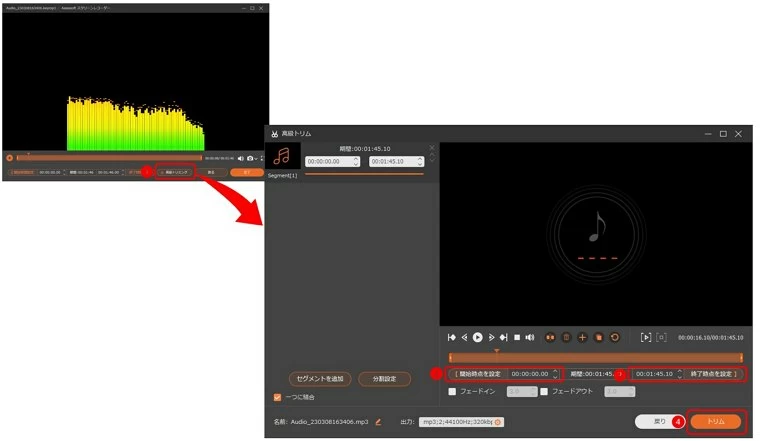Enable the フェードイン checkbox

[x=452, y=392]
